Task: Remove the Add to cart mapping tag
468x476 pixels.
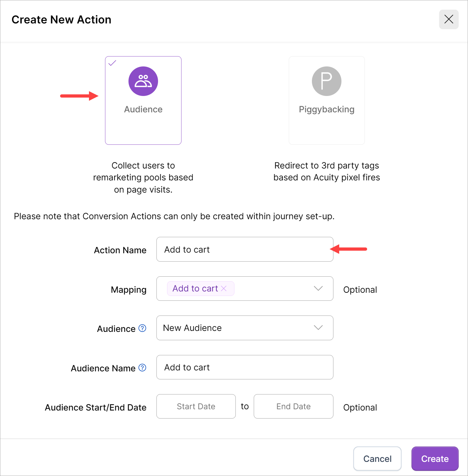Action: [224, 289]
